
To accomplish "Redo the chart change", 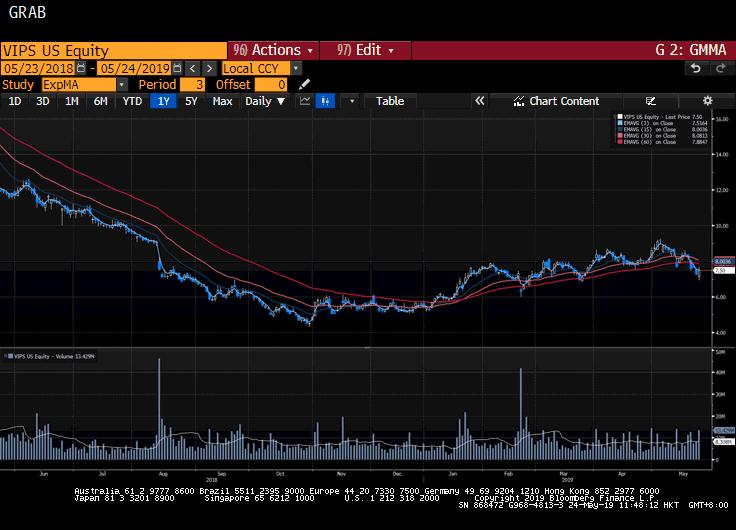I will (x=721, y=69).
